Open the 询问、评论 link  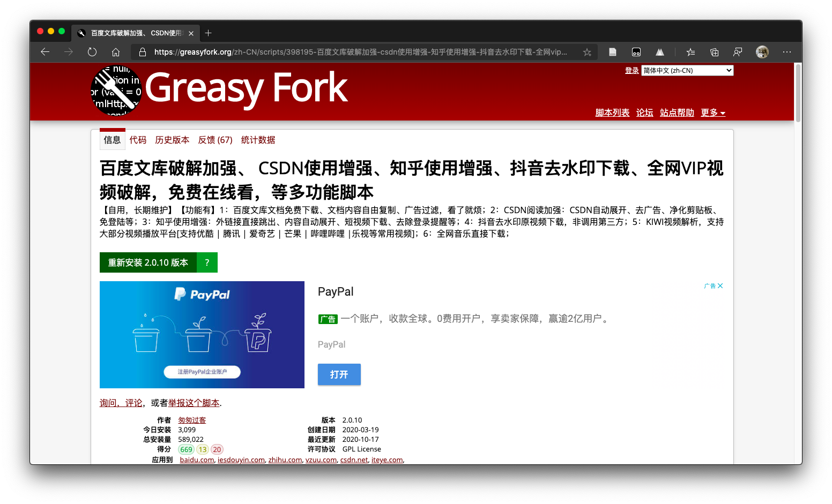(121, 403)
